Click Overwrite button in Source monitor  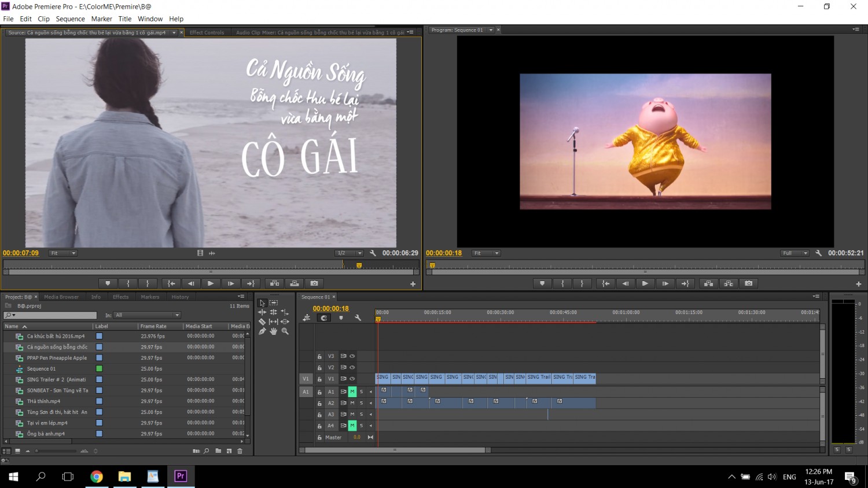[x=295, y=283]
